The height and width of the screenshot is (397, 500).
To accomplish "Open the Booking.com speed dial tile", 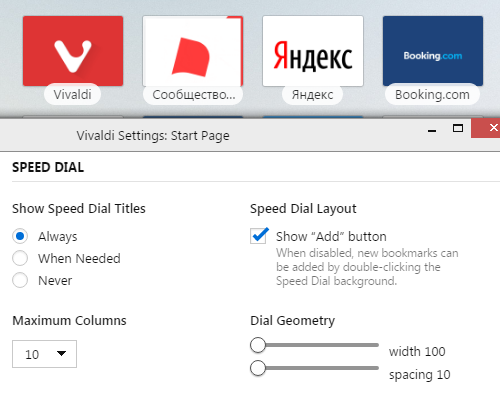I will click(433, 51).
